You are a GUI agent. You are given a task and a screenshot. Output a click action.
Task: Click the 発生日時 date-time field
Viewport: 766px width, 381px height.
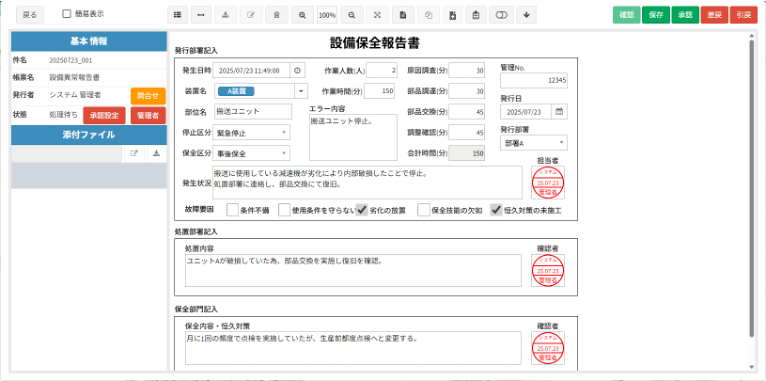252,70
